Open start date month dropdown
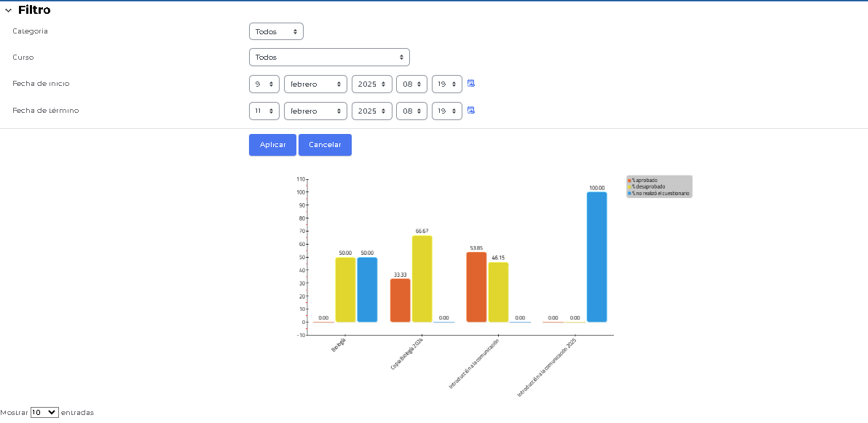Image resolution: width=868 pixels, height=423 pixels. click(315, 84)
